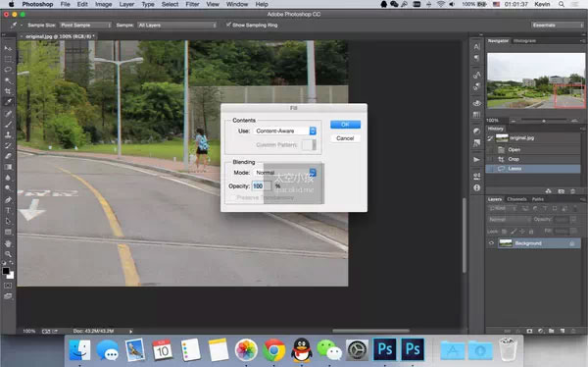This screenshot has width=588, height=367.
Task: Cancel the Fill dialog
Action: (x=345, y=138)
